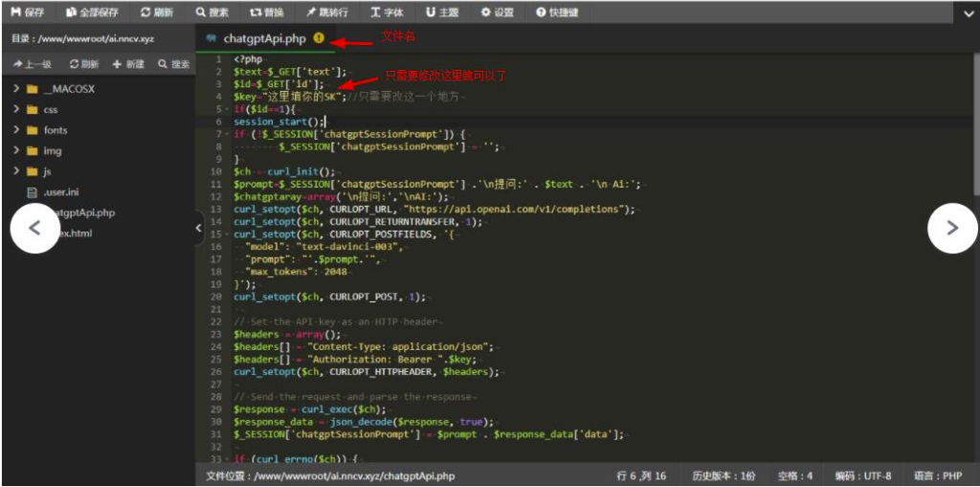Click the 刷新 refresh toolbar icon

tap(157, 12)
